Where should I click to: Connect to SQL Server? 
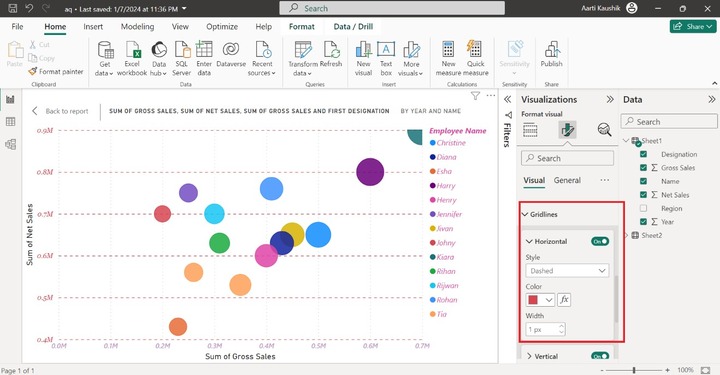181,58
